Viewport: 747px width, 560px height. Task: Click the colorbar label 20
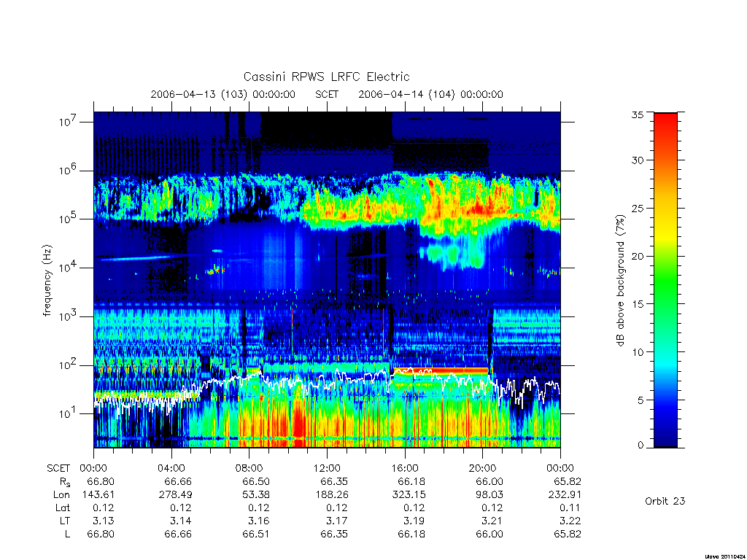(637, 256)
